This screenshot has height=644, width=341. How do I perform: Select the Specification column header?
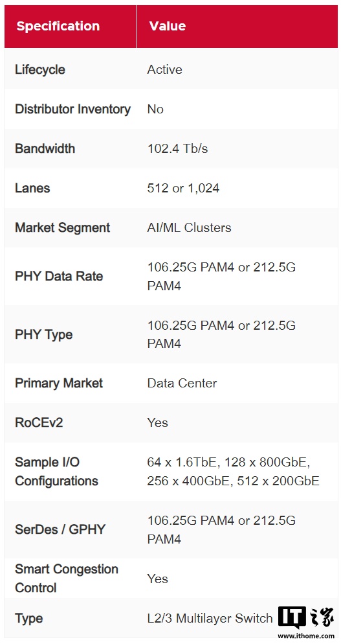[x=58, y=27]
